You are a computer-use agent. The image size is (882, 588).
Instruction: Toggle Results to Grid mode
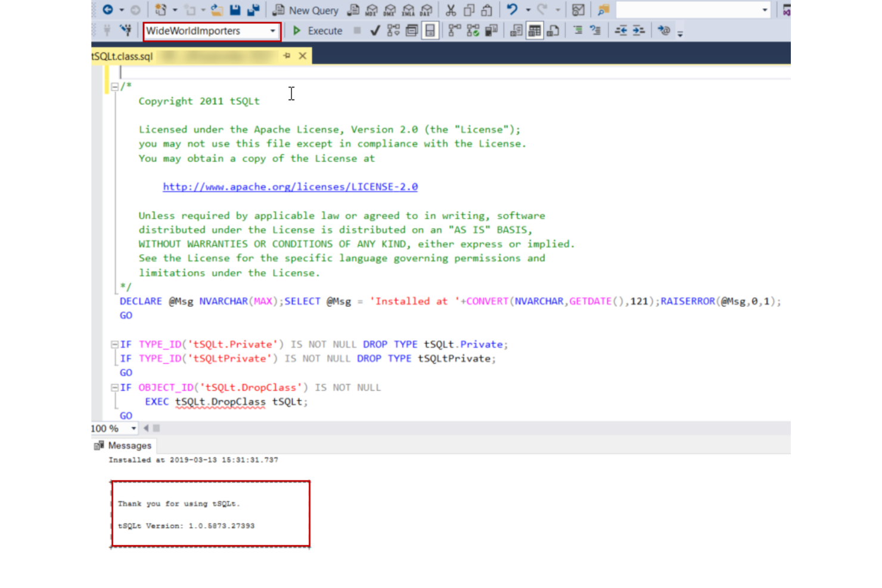(535, 31)
